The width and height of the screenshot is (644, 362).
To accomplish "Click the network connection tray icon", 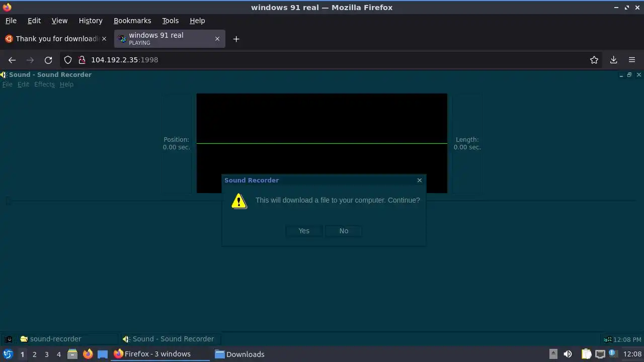I will [600, 354].
